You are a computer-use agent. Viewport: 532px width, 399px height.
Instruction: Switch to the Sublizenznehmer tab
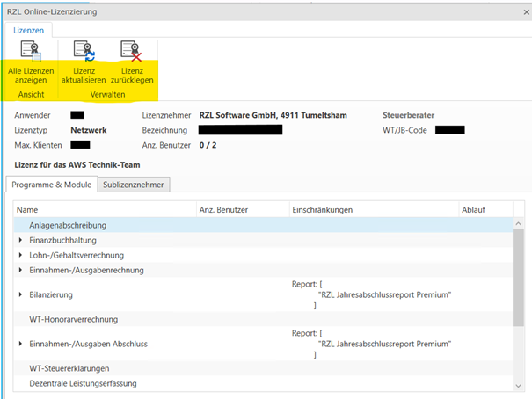pos(134,184)
